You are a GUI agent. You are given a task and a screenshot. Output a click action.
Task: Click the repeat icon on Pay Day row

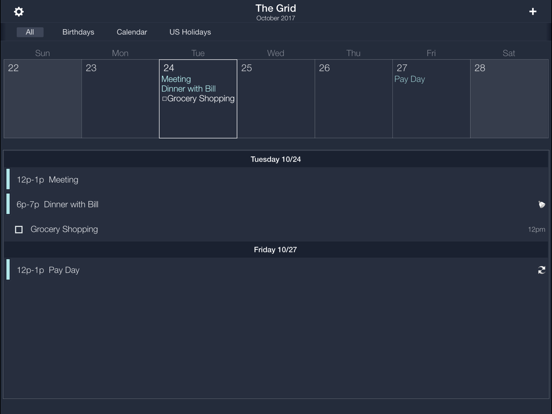coord(541,270)
